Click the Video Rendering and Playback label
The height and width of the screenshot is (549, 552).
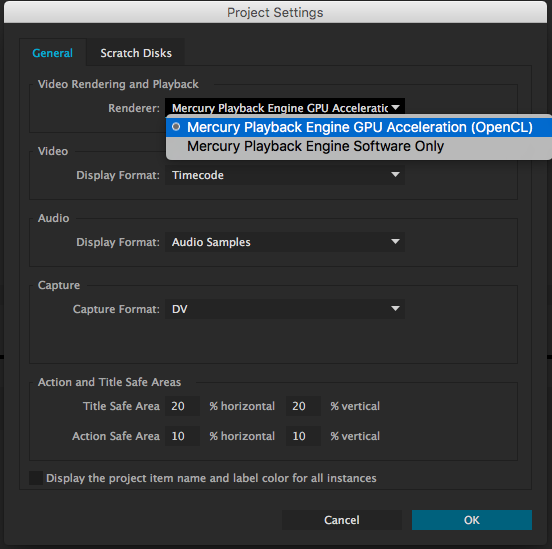(118, 84)
